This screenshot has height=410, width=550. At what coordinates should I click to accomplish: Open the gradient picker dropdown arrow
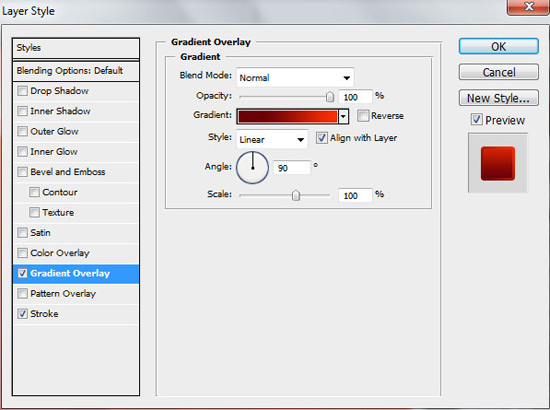pyautogui.click(x=343, y=116)
